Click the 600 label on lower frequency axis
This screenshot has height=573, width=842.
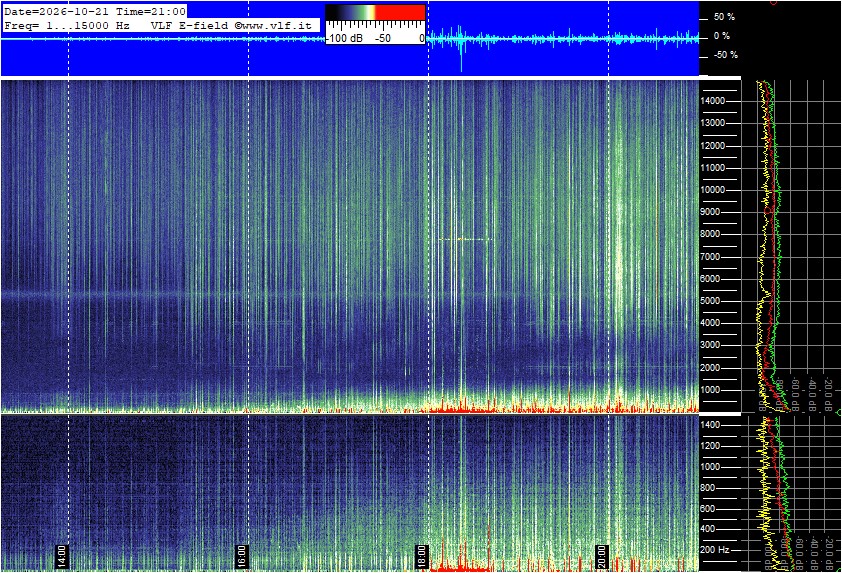(x=708, y=509)
